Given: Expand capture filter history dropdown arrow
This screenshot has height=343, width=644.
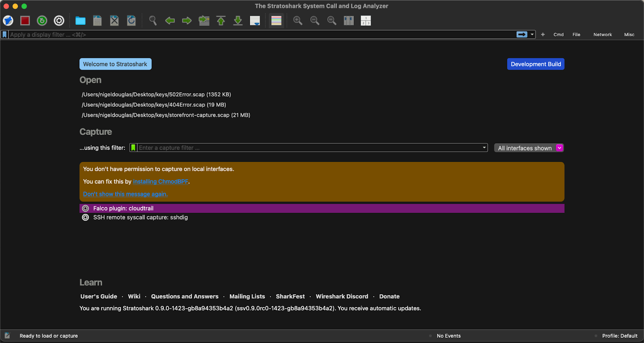Looking at the screenshot, I should pyautogui.click(x=484, y=148).
